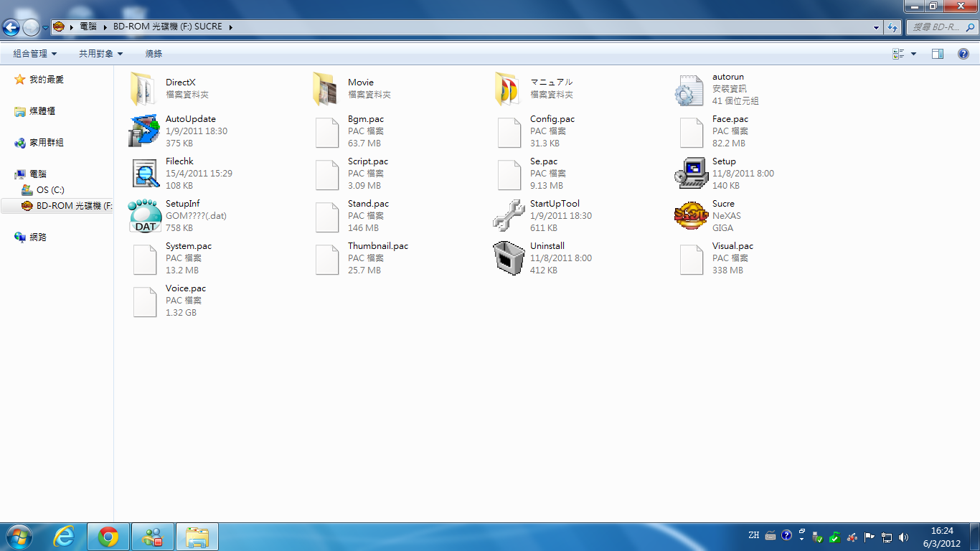
Task: Open the Movie folder
Action: 326,89
